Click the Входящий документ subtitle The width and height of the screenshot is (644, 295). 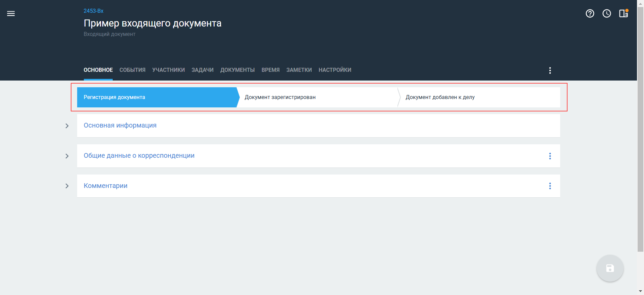pos(110,34)
